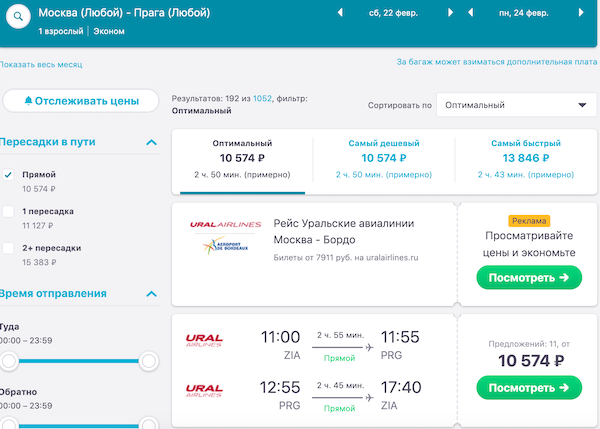Click Ural logo on 12:55 PRG flight
Screen dimensions: 600x429
[204, 390]
